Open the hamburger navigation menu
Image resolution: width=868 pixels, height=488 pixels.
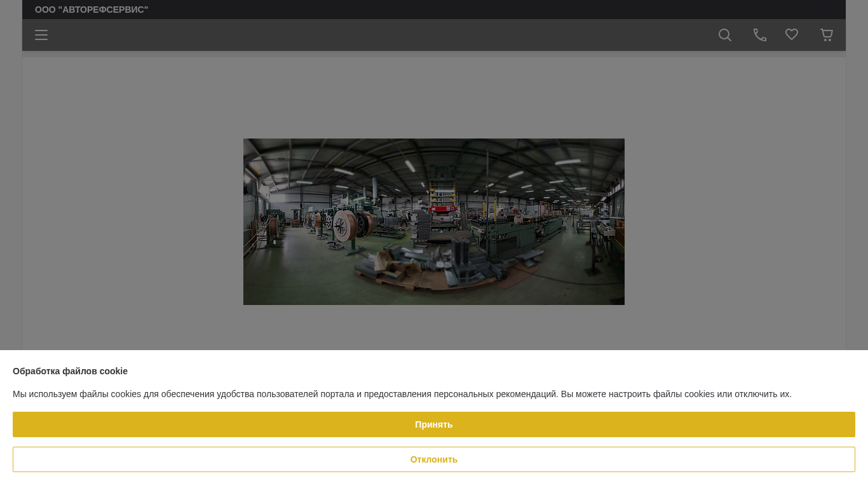click(x=41, y=35)
